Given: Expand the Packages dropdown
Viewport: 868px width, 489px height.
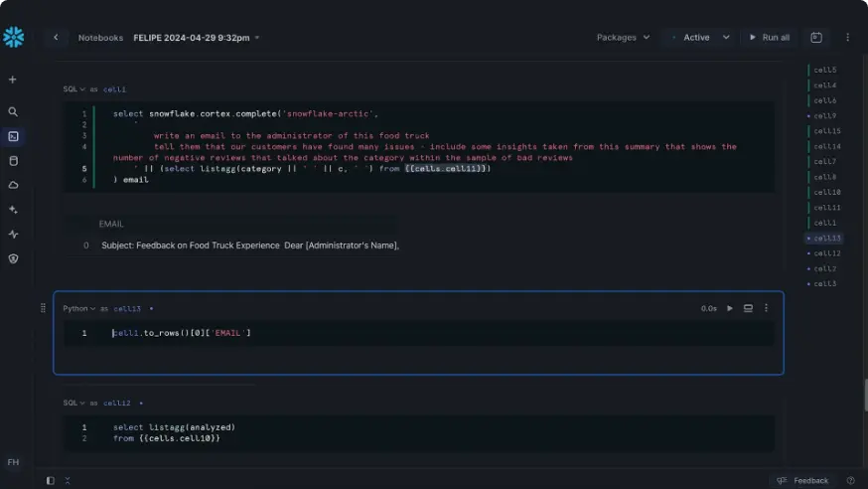Looking at the screenshot, I should [x=623, y=38].
